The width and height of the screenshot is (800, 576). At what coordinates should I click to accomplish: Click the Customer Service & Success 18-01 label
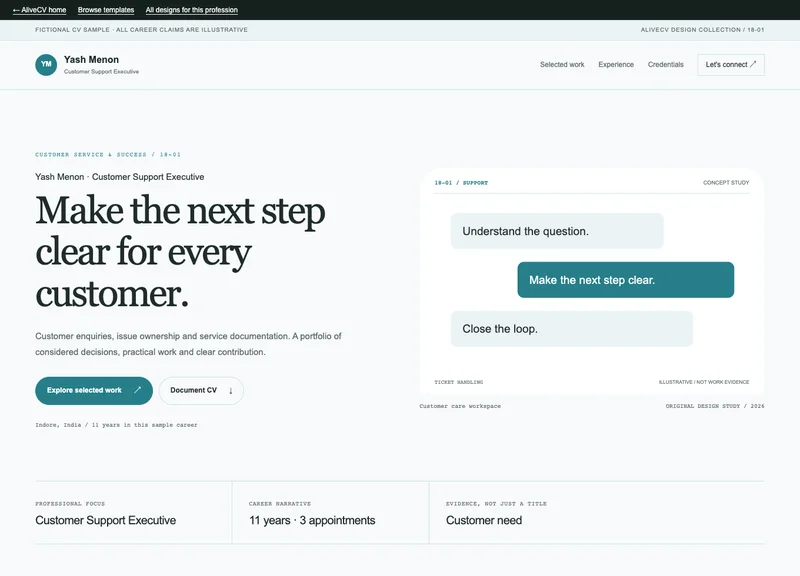click(108, 154)
